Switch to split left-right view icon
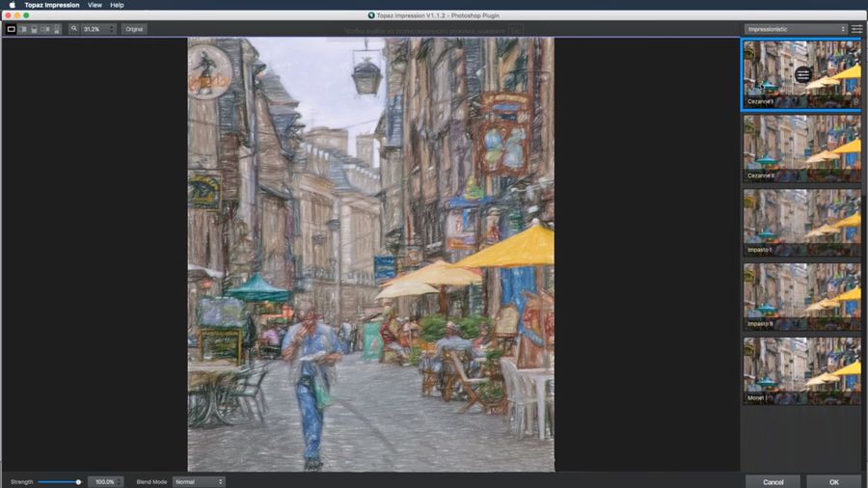The image size is (868, 488). pos(23,29)
